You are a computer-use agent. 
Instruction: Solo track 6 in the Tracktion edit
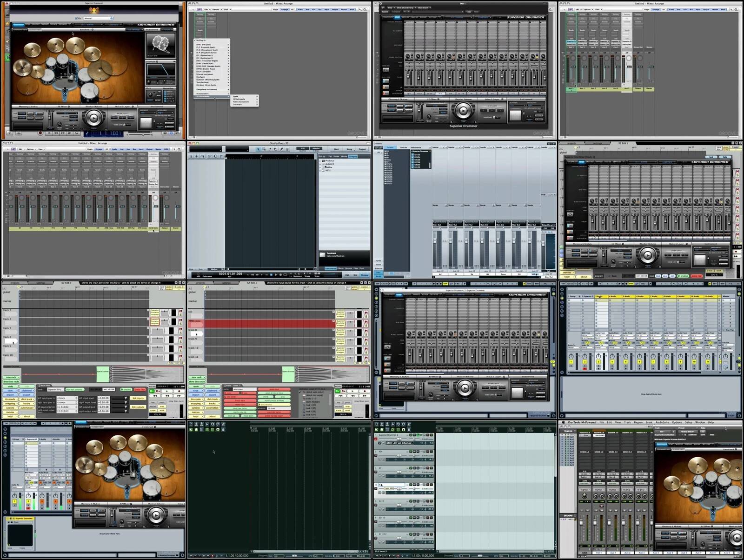pyautogui.click(x=180, y=324)
